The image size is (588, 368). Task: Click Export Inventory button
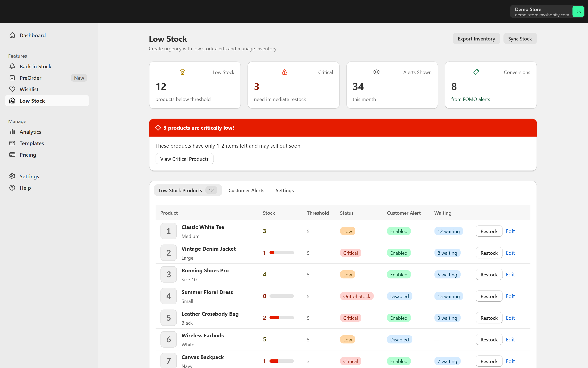click(x=476, y=39)
